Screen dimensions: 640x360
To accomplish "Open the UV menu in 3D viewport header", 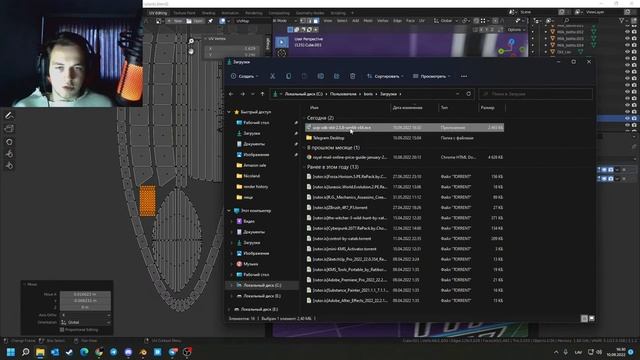I will pos(422,20).
